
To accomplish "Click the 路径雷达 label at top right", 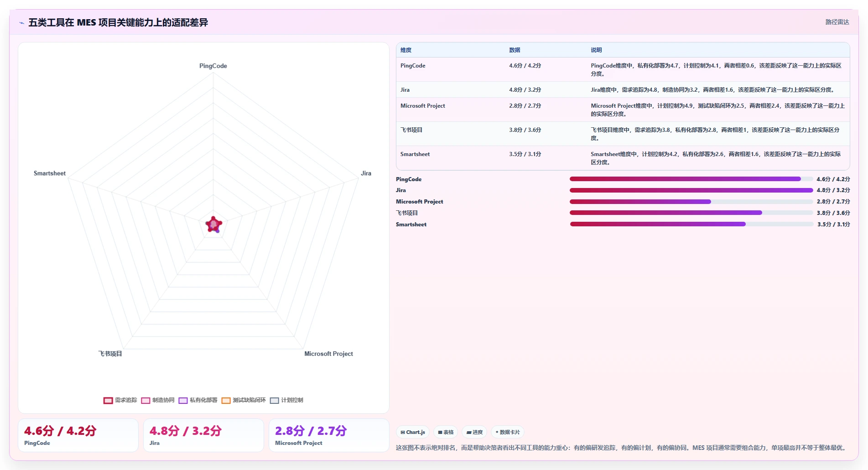I will (837, 22).
